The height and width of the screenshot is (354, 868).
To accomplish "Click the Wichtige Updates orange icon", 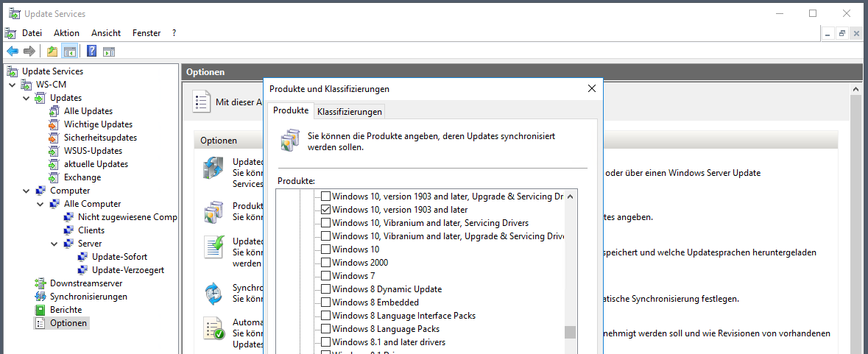I will [54, 124].
